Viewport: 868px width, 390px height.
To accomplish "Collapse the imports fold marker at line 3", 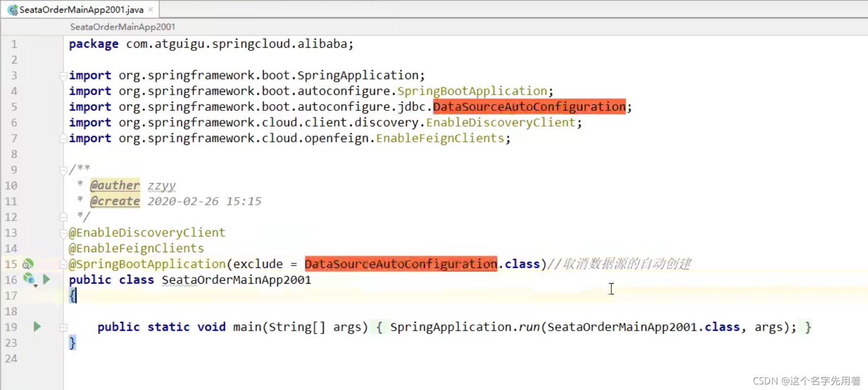I will click(x=63, y=76).
